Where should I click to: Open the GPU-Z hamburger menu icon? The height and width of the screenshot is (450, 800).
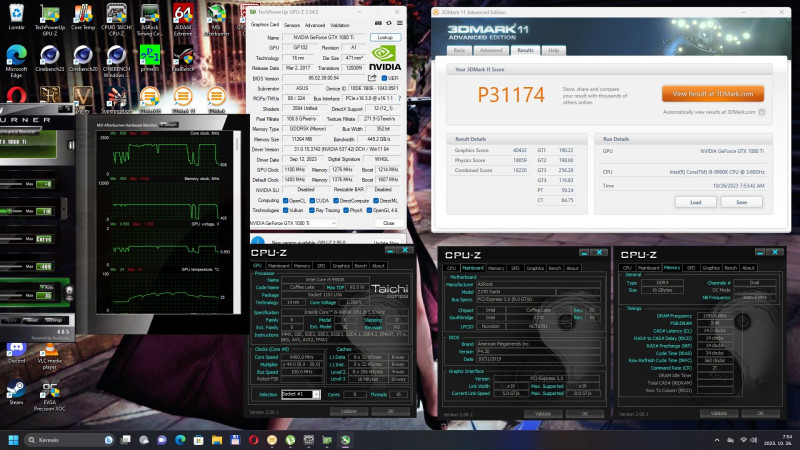point(399,23)
